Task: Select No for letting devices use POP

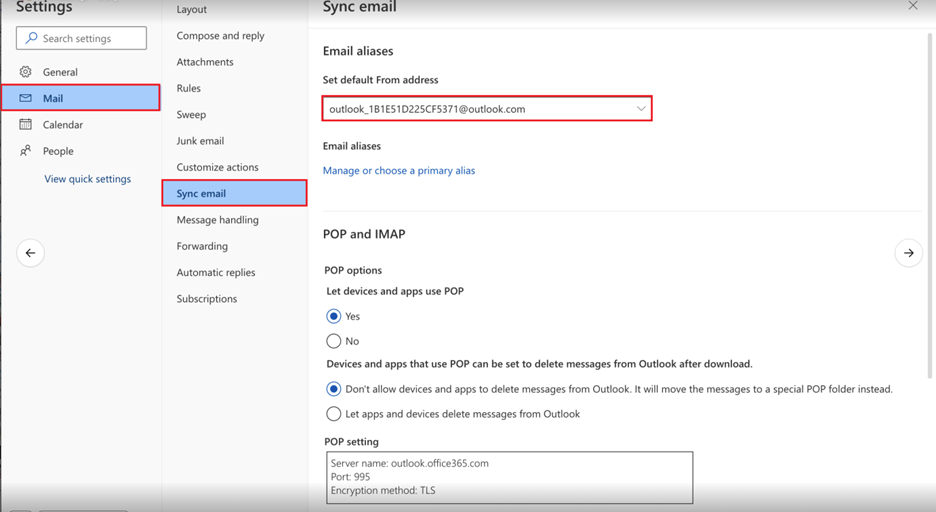Action: point(334,341)
